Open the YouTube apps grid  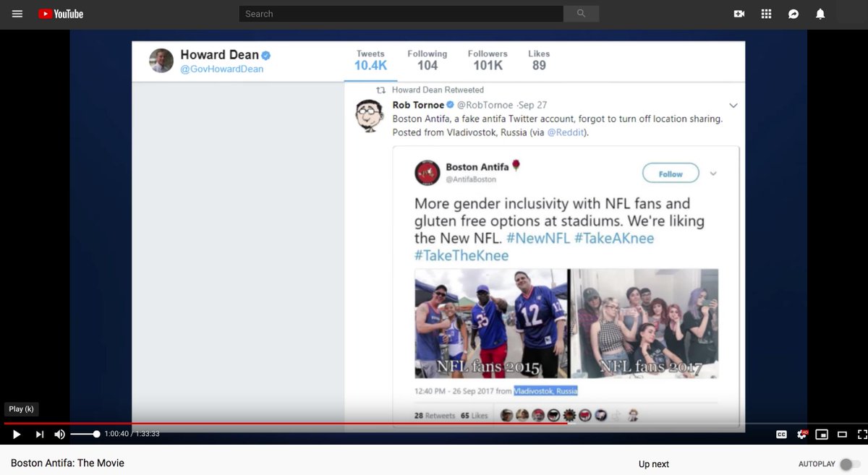(767, 14)
